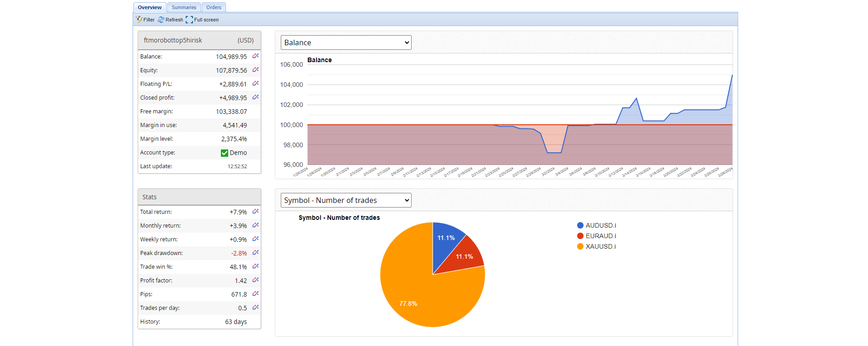Click the Stats panel header
This screenshot has height=346, width=868.
[199, 197]
